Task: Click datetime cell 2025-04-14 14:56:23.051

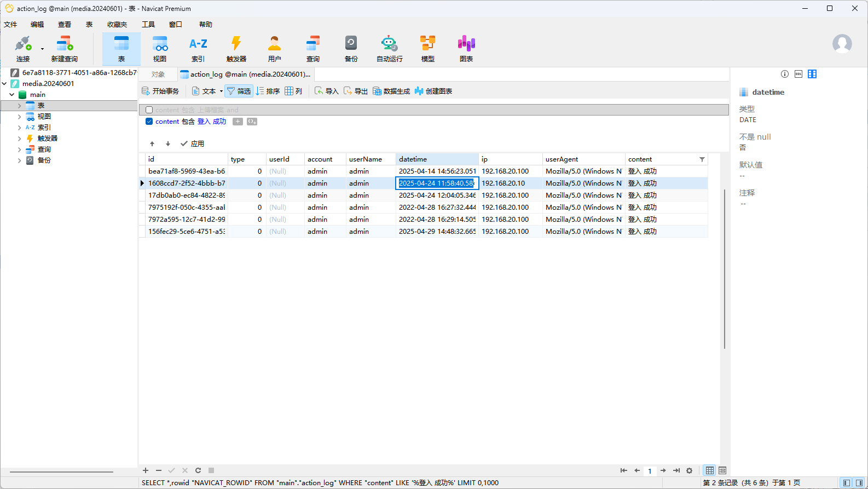Action: pos(437,171)
